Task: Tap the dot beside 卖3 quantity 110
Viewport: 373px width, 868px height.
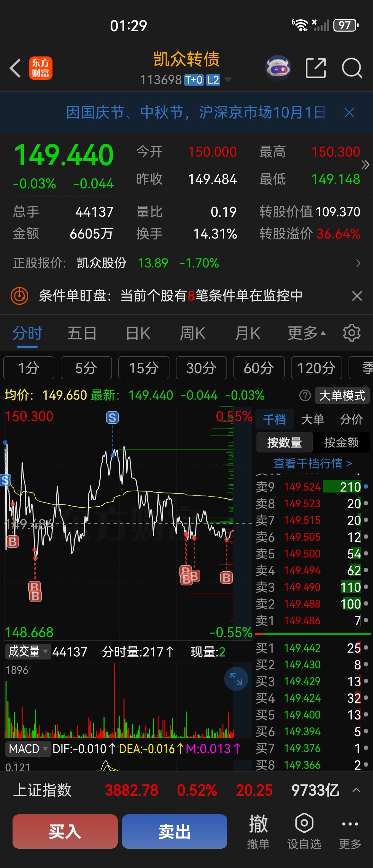Action: click(366, 587)
